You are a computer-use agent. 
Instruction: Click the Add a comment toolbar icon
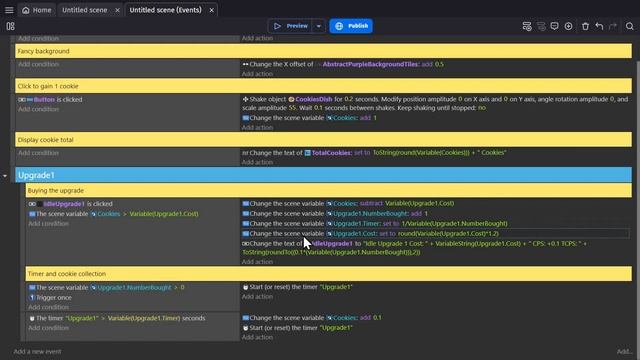pos(554,26)
